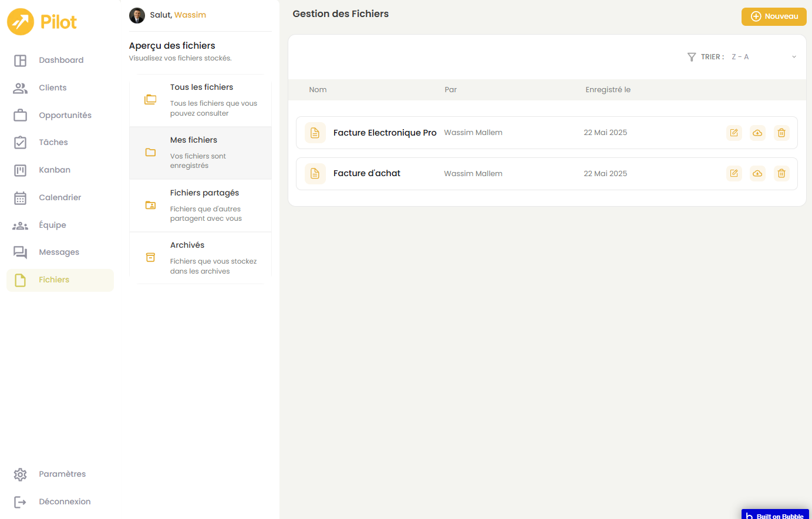Download the Facture Electronique Pro file
Screen dimensions: 812x519
[x=757, y=133]
